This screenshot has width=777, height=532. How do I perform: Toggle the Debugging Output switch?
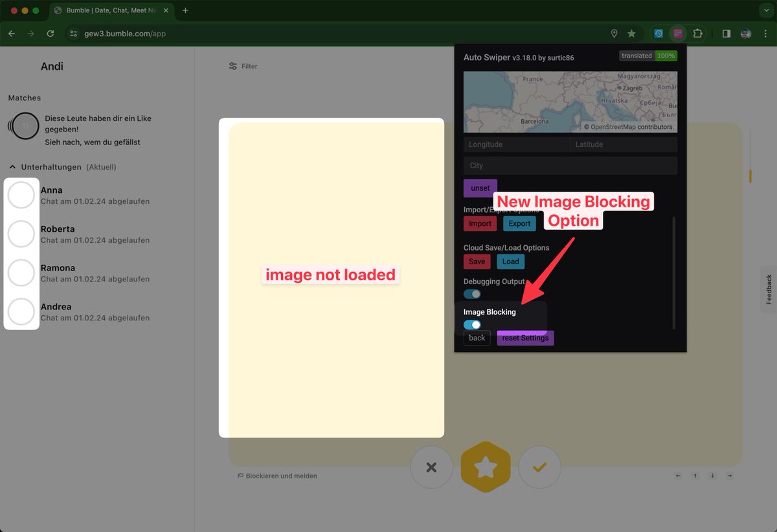point(472,294)
